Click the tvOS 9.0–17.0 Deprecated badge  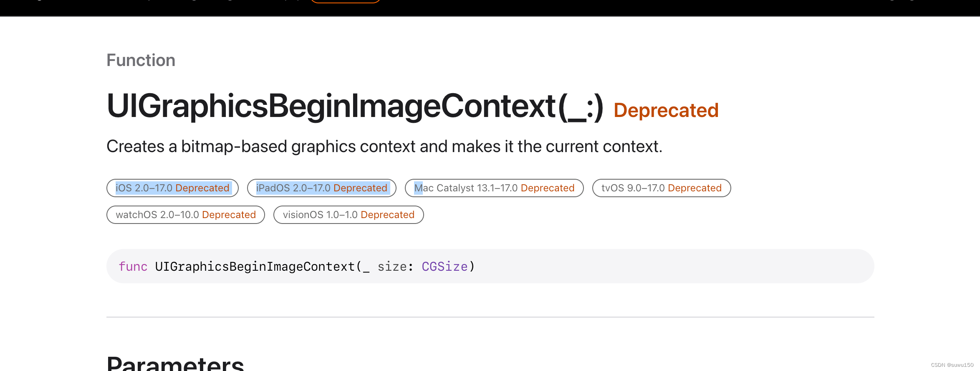click(662, 188)
